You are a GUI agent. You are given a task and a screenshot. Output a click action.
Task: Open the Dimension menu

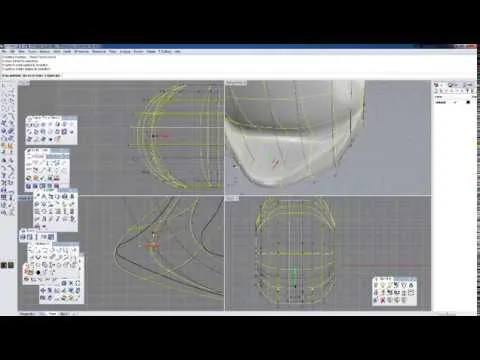click(x=81, y=51)
